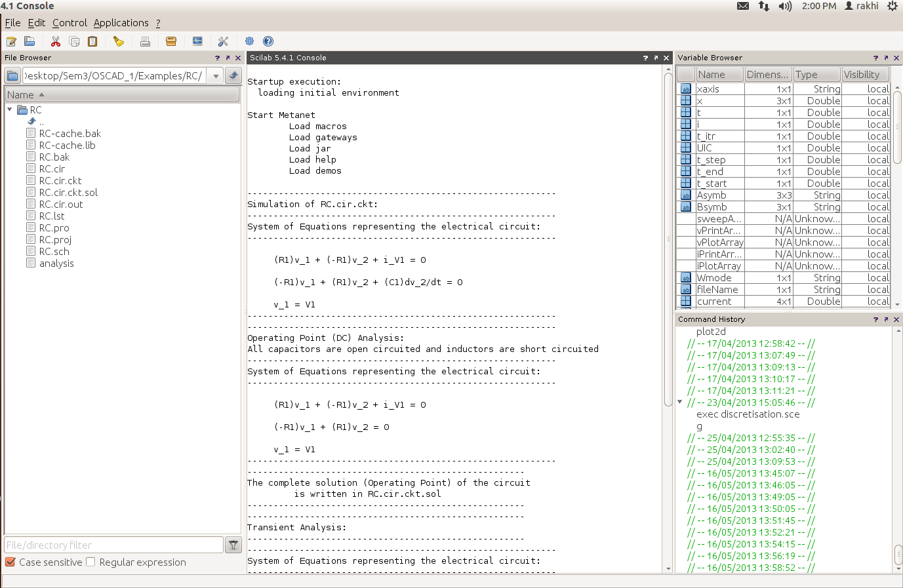903x588 pixels.
Task: Enable the Regular expression checkbox
Action: pyautogui.click(x=90, y=562)
